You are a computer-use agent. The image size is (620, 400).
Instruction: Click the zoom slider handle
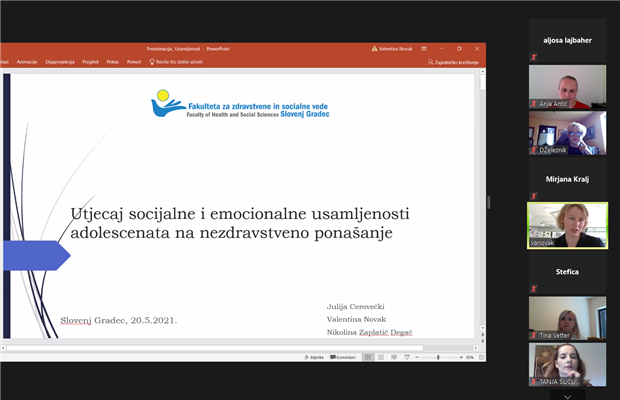click(438, 357)
